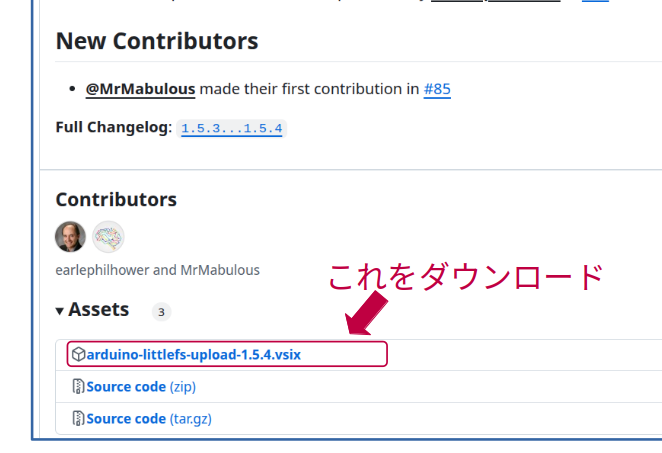Collapse the Assets section triangle
Viewport: 662px width, 453px height.
click(60, 311)
